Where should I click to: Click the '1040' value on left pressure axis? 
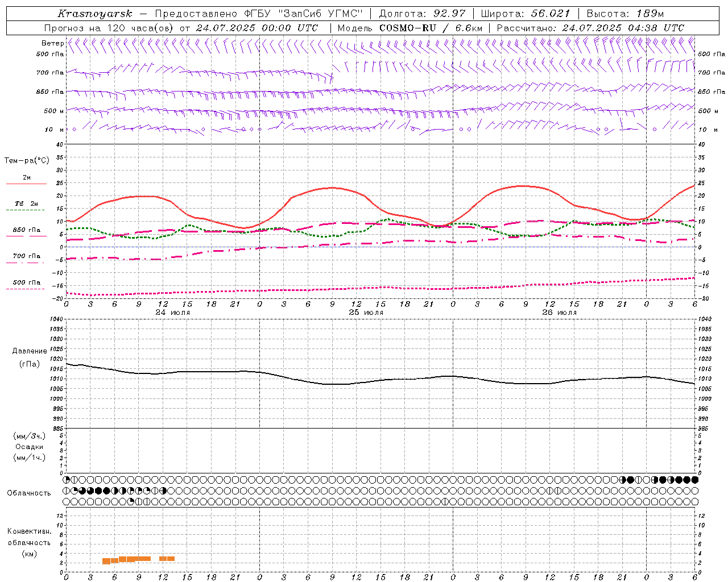pyautogui.click(x=57, y=319)
